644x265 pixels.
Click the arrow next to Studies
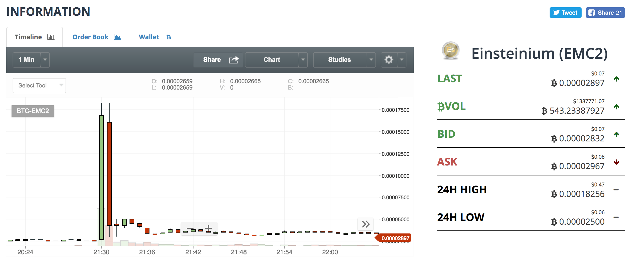pyautogui.click(x=371, y=60)
